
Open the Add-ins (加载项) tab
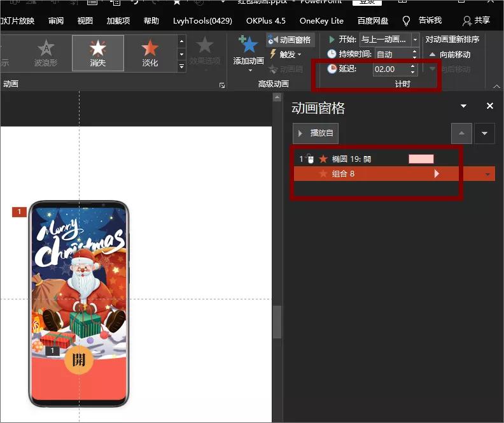click(118, 21)
